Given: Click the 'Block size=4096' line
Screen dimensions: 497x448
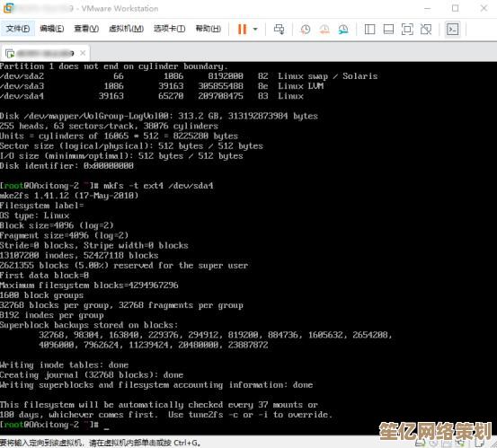Looking at the screenshot, I should 57,225.
